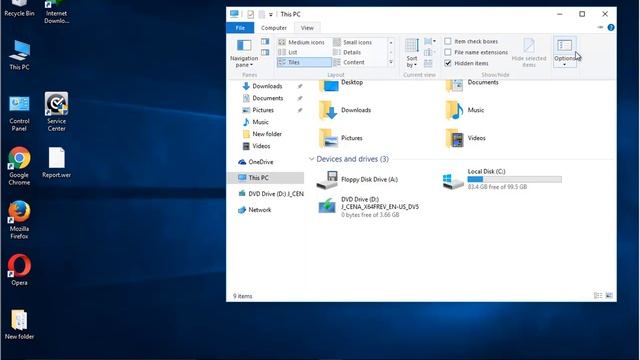
Task: Select New folder in navigation pane
Action: coord(267,134)
